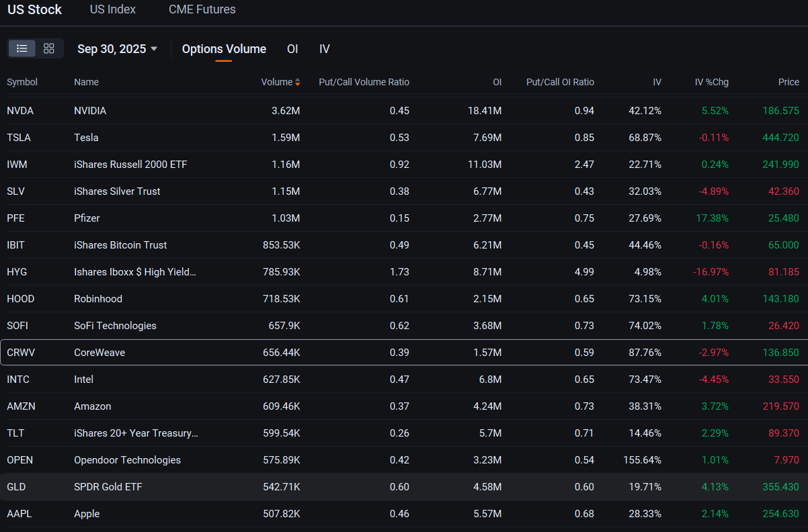Click the Price column header
Viewport: 808px width, 532px height.
point(789,82)
